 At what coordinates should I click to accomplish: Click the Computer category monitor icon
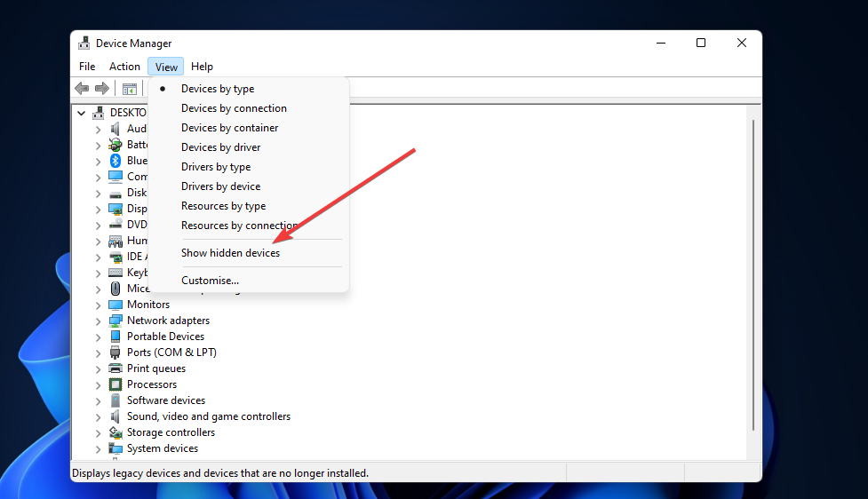pyautogui.click(x=115, y=177)
